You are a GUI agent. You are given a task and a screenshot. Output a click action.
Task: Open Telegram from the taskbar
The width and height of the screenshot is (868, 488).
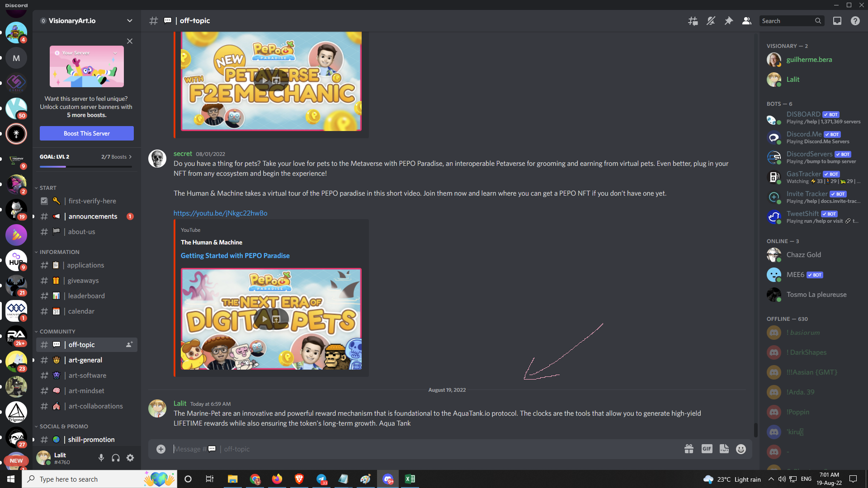[x=321, y=479]
